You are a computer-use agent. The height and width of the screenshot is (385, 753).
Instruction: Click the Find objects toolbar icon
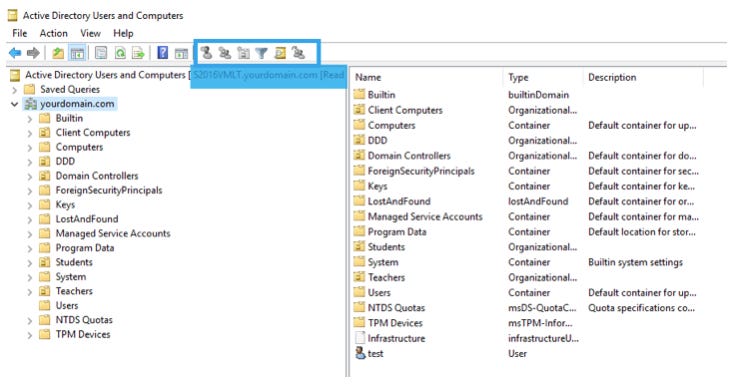click(x=280, y=53)
